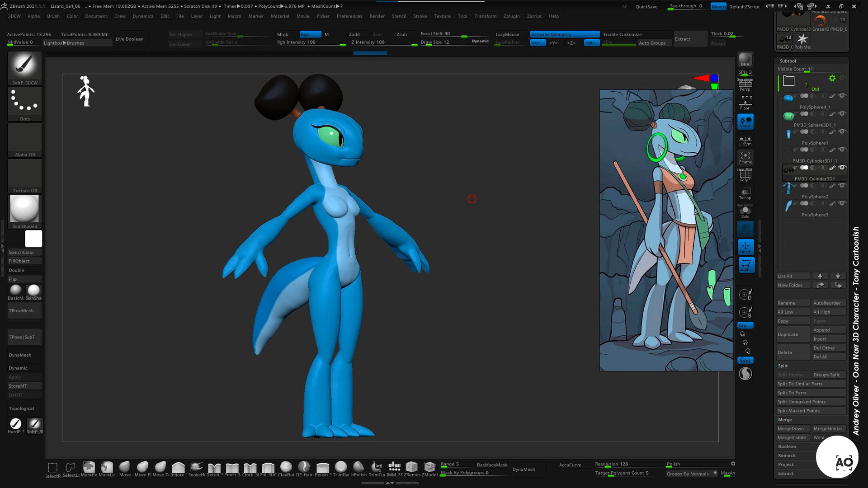This screenshot has width=868, height=488.
Task: Click the Frame view icon
Action: pyautogui.click(x=745, y=158)
